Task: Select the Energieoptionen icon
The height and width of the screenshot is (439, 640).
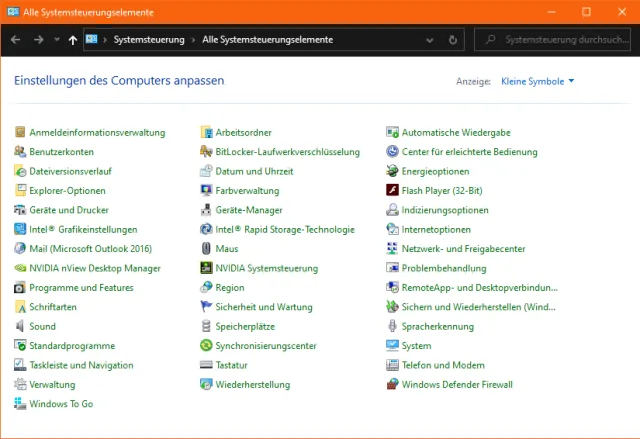Action: 393,171
